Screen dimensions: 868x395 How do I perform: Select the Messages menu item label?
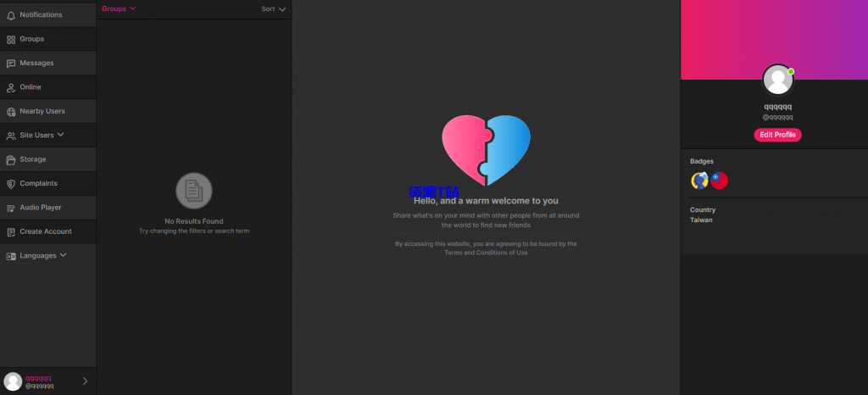36,64
